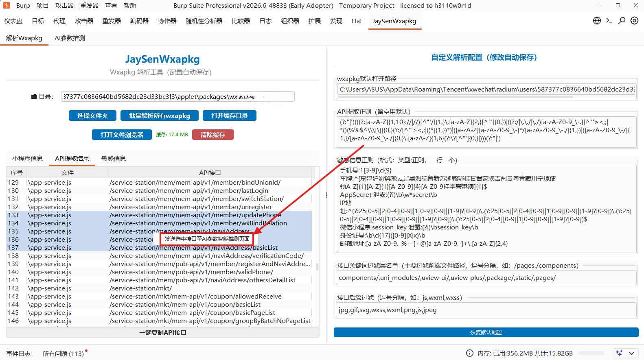Click the Burp logo icon
644x360 pixels.
(7, 5)
